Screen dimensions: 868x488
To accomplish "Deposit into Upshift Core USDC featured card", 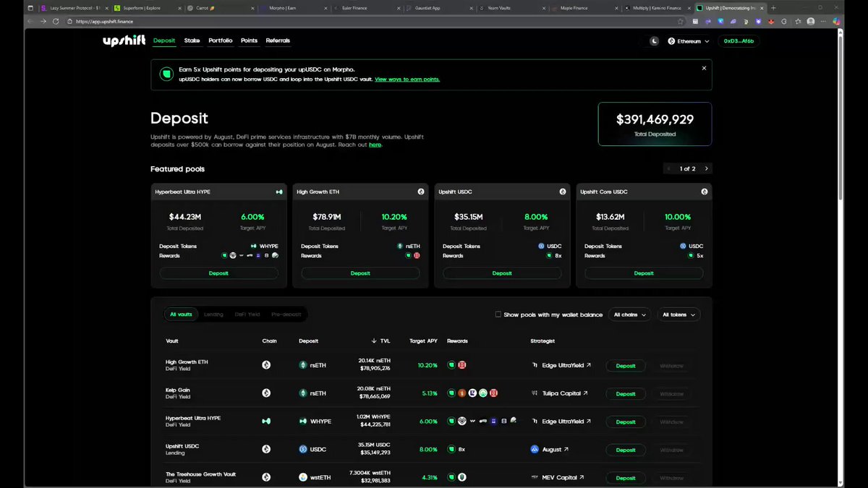I will 644,273.
